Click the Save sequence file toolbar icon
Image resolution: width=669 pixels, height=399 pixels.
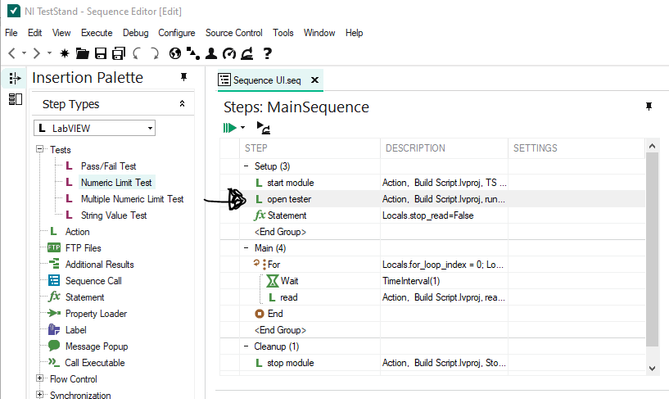tap(101, 53)
